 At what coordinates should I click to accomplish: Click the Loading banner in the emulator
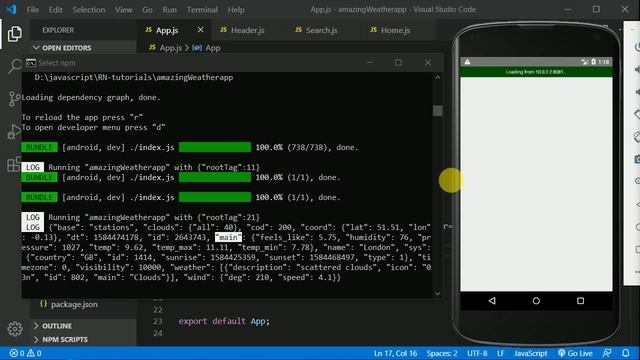(x=536, y=72)
